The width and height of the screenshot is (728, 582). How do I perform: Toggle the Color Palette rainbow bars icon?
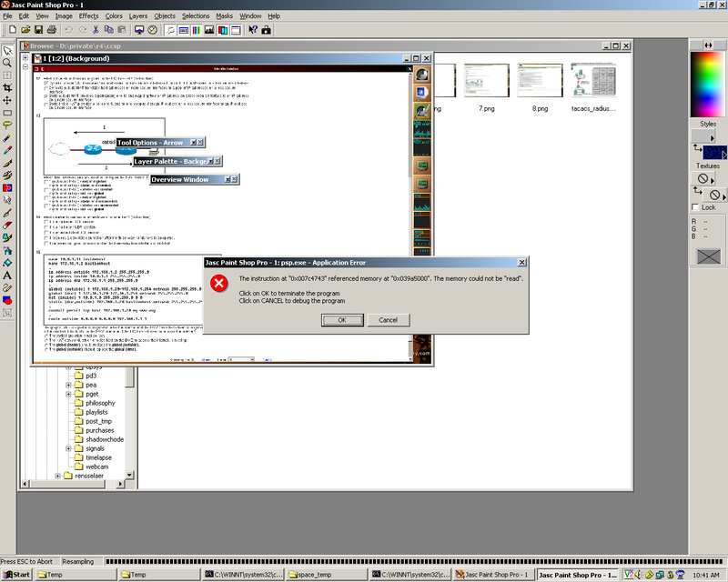pos(197,30)
